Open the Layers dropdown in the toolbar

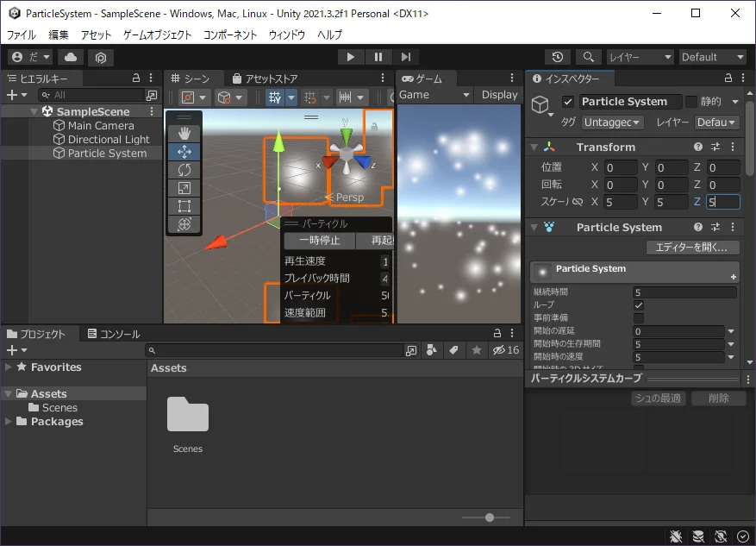[640, 57]
